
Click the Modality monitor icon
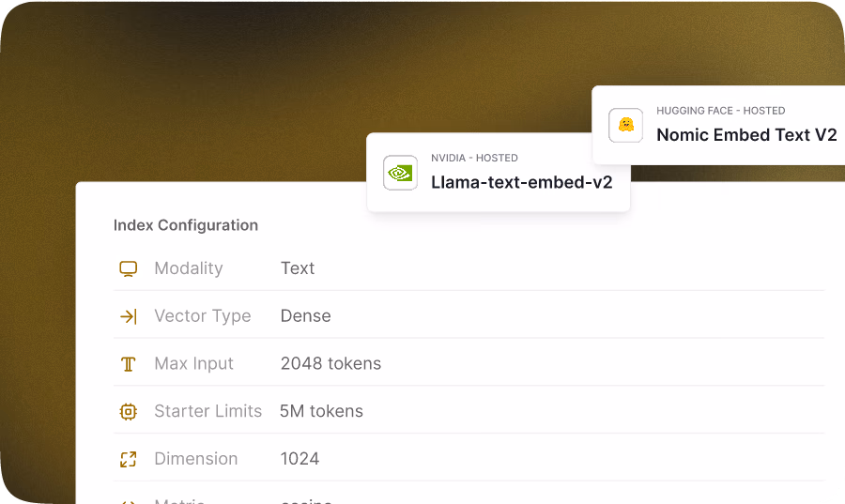[129, 268]
